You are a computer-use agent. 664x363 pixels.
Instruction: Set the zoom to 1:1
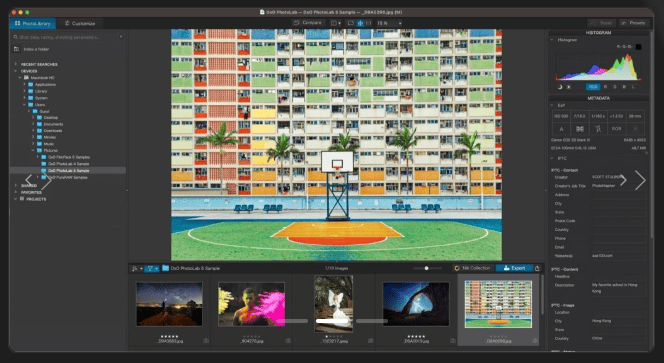(x=368, y=23)
